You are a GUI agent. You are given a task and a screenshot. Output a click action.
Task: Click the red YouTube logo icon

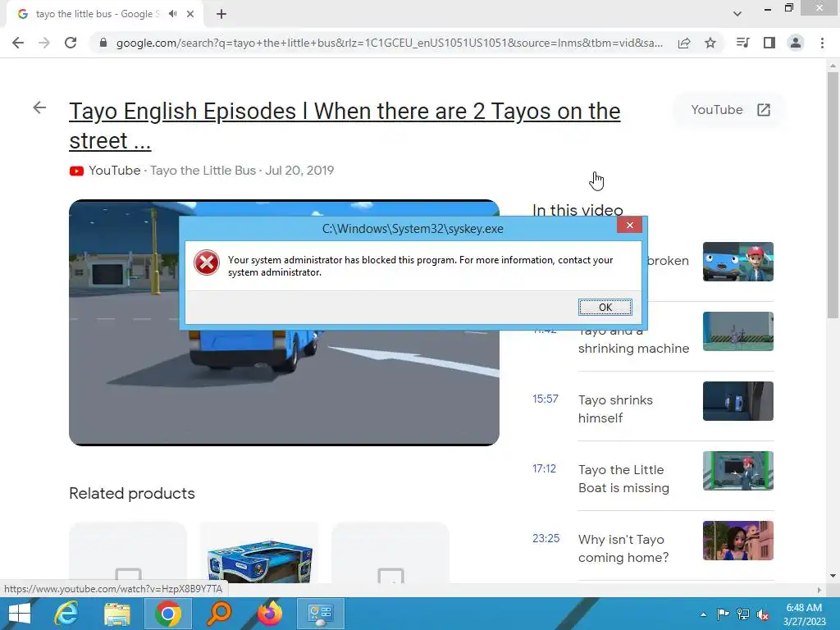click(x=76, y=171)
